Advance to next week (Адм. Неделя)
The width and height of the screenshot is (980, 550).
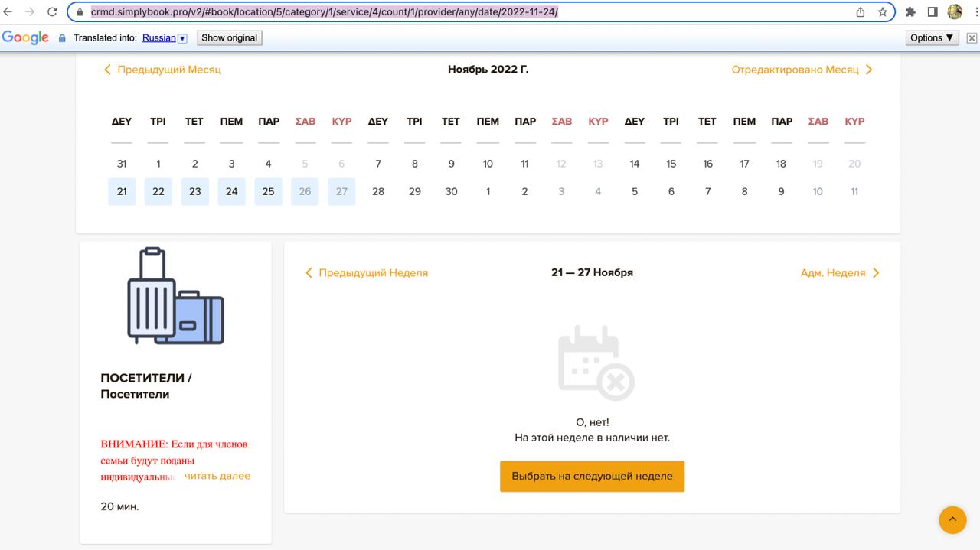click(x=840, y=273)
